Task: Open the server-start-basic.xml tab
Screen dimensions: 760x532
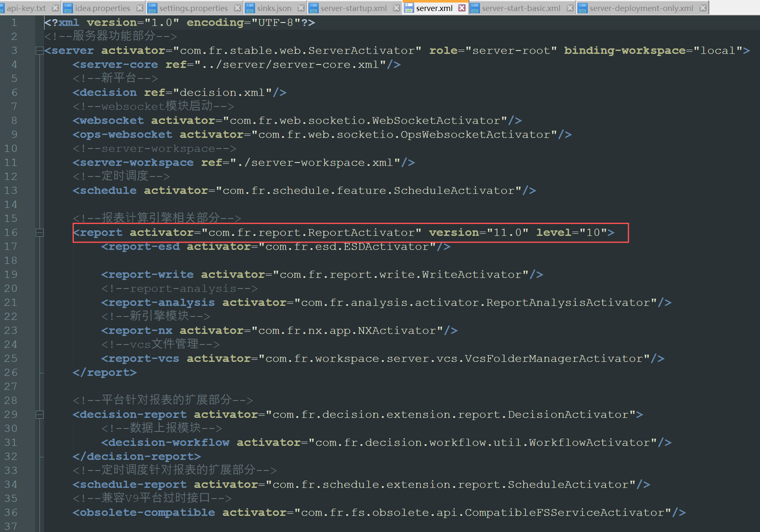Action: tap(521, 8)
